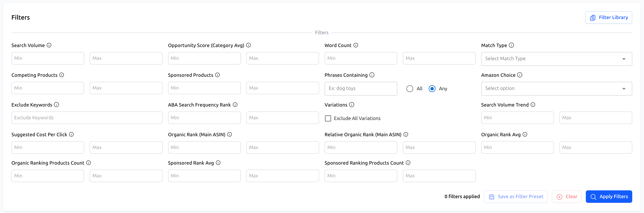This screenshot has width=644, height=213.
Task: Click the Suggested Cost Per Click info icon
Action: tap(72, 134)
